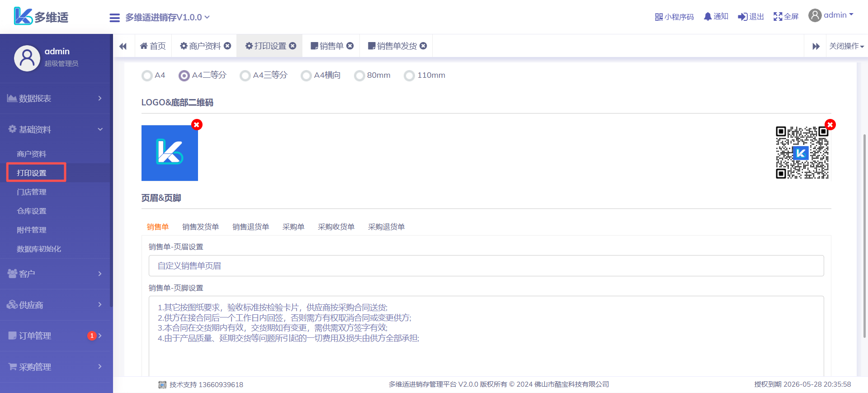Remove the uploaded blue K logo image
This screenshot has width=868, height=393.
pos(197,125)
